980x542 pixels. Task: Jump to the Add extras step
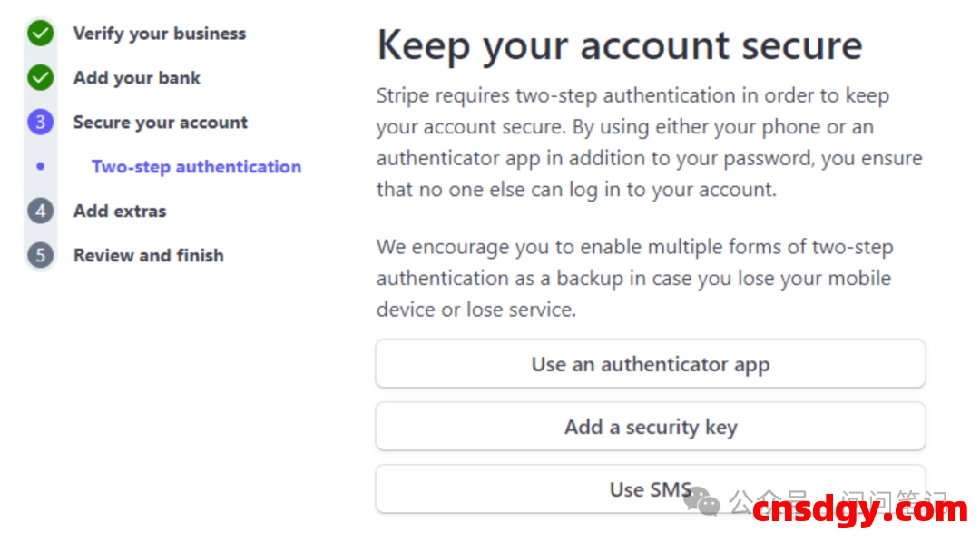pyautogui.click(x=120, y=212)
